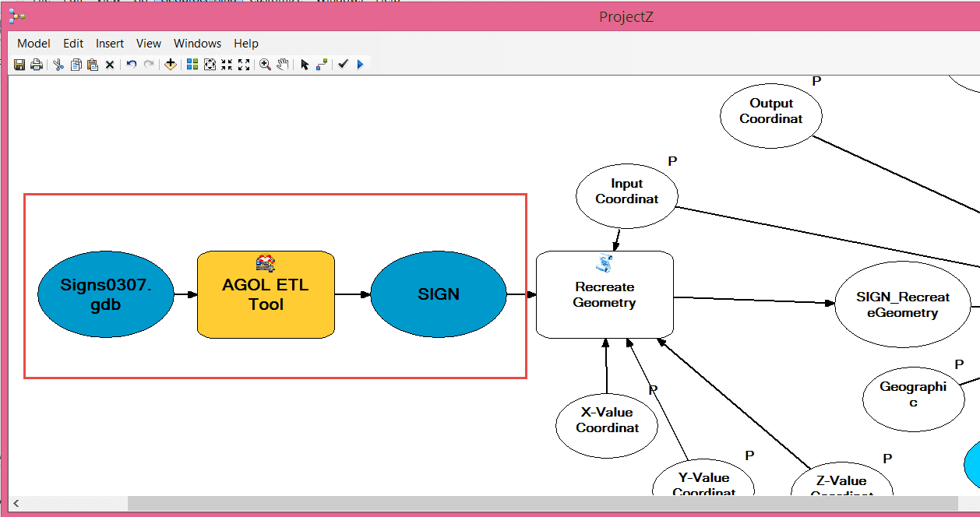Viewport: 980px width, 517px height.
Task: Fit the model to Full Extent
Action: [210, 65]
